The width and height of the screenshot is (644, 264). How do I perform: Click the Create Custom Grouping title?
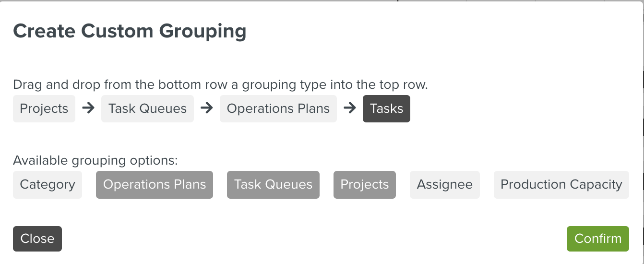click(x=130, y=31)
